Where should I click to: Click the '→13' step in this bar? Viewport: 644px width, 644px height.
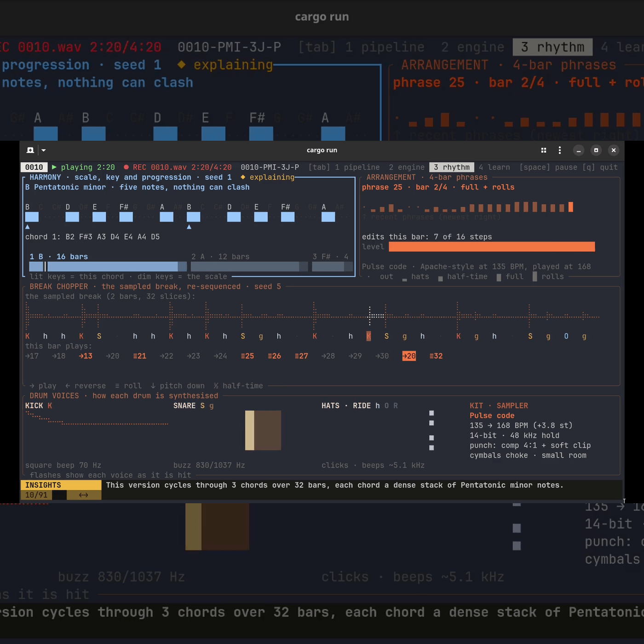(86, 356)
